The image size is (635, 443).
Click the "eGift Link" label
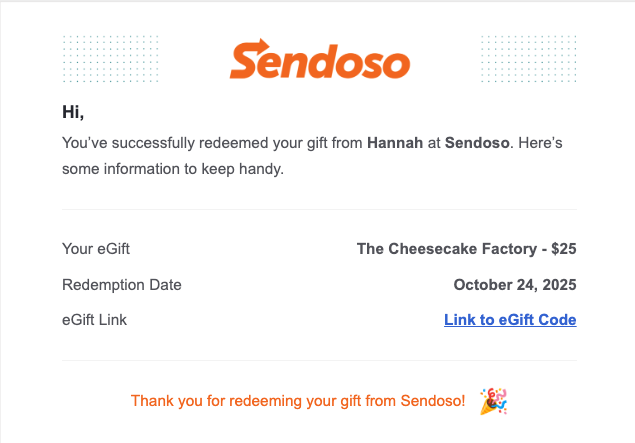coord(94,320)
